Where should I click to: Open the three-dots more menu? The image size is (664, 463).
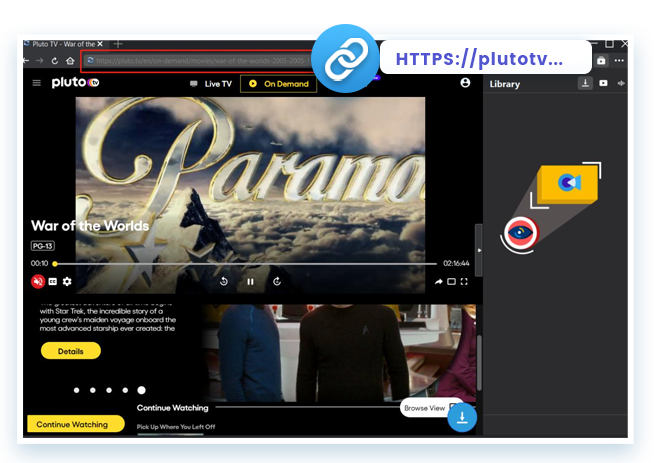619,61
